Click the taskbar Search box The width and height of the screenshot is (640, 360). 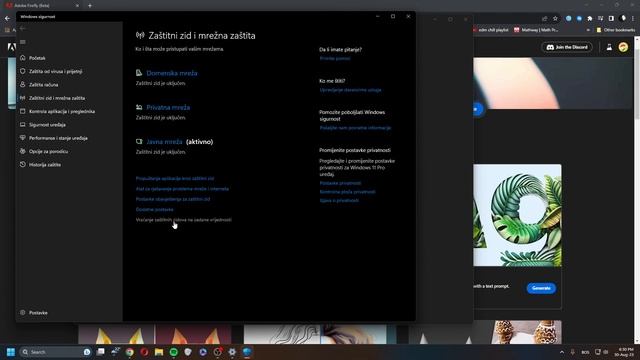point(55,352)
